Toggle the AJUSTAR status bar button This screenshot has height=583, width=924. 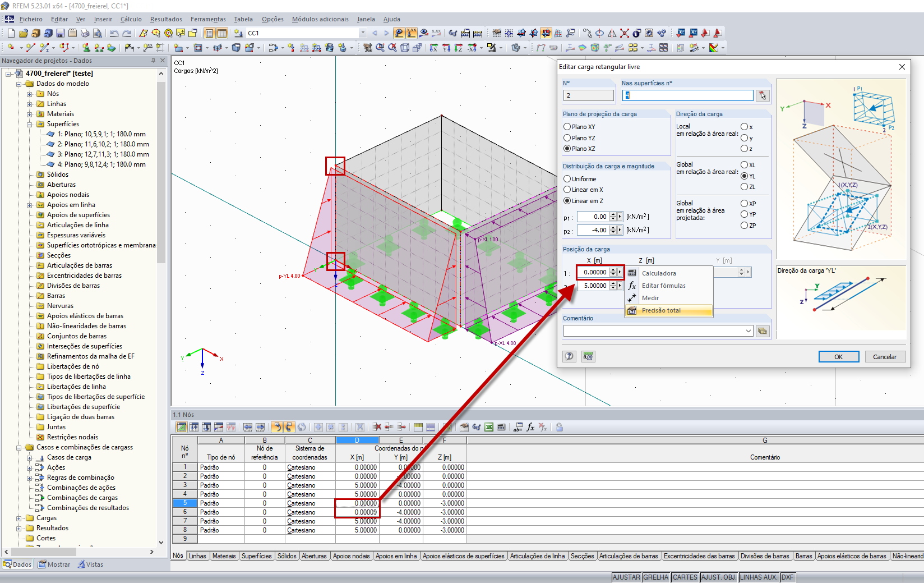pyautogui.click(x=626, y=577)
